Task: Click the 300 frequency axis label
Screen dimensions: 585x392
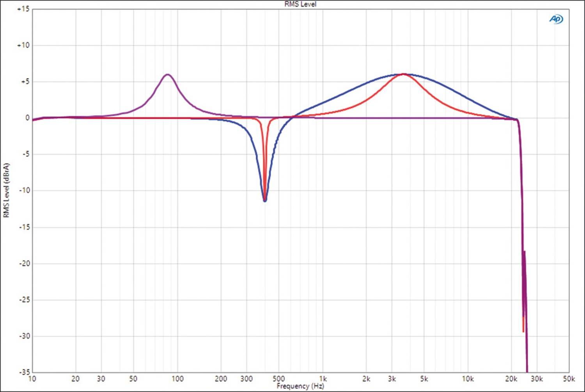Action: coord(246,379)
